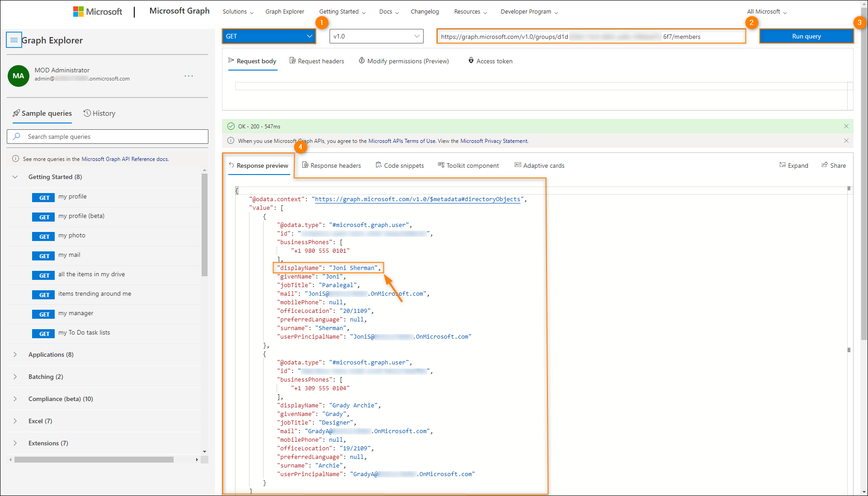Click the Microsoft Graph title link
This screenshot has width=868, height=496.
tap(179, 11)
